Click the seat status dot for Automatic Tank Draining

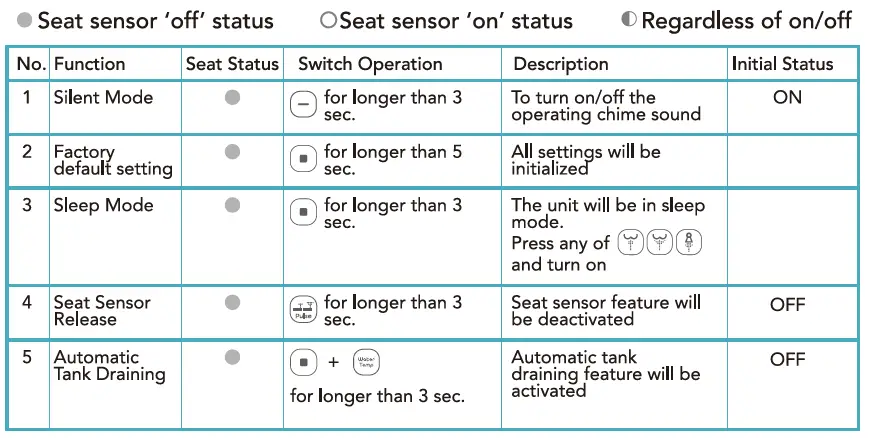pos(232,357)
